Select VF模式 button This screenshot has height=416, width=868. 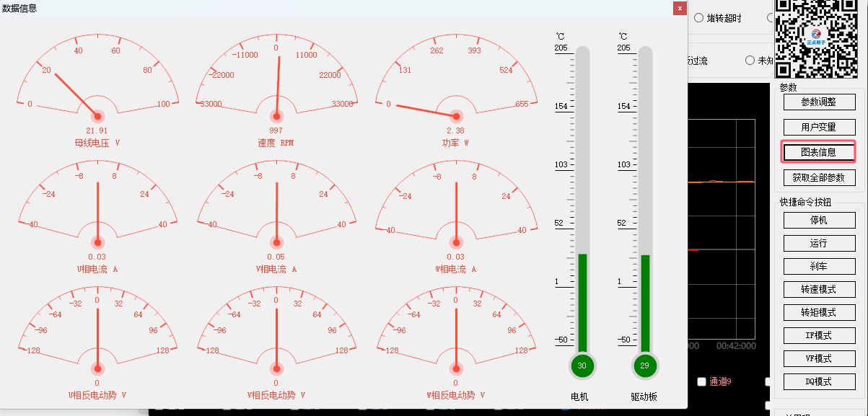tap(819, 358)
